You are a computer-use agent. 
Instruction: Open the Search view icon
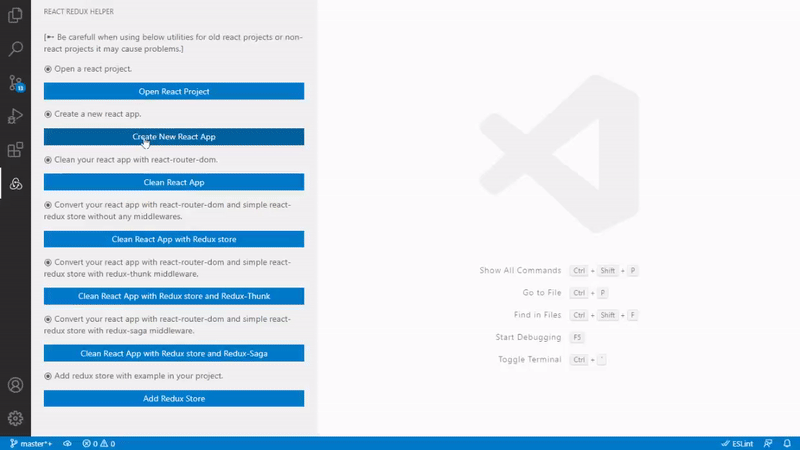point(15,49)
